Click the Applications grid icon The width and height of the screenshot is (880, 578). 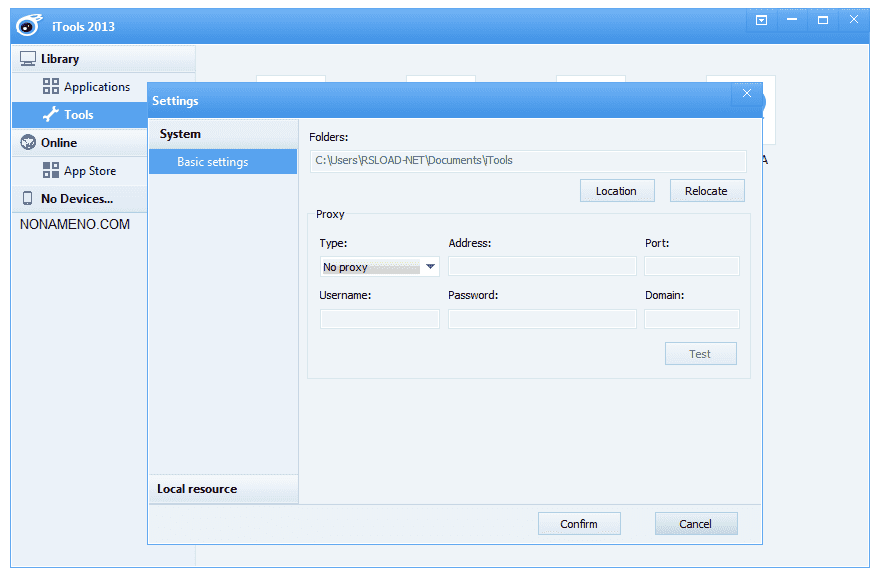pos(51,87)
